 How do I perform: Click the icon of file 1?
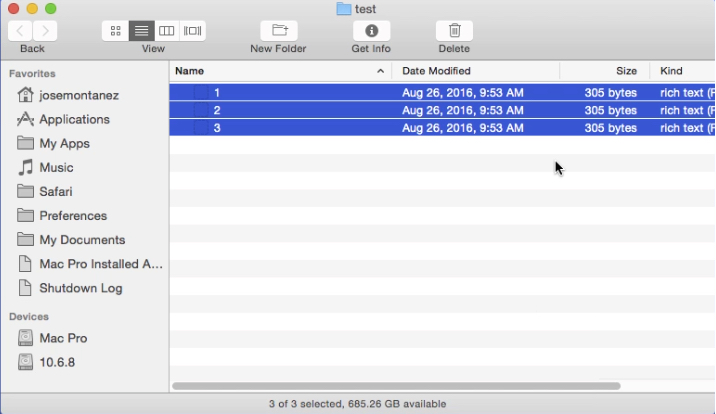pos(200,93)
